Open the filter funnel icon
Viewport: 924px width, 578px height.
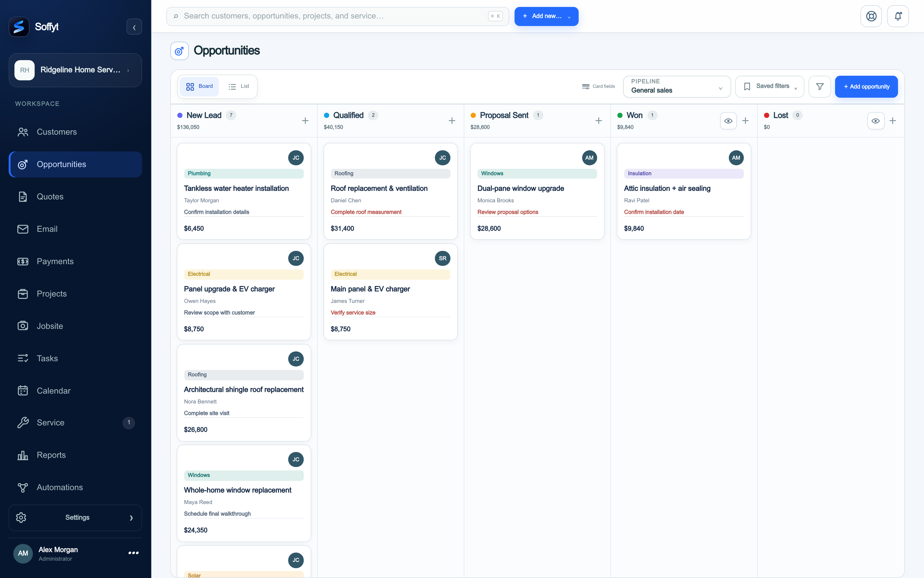(x=819, y=87)
